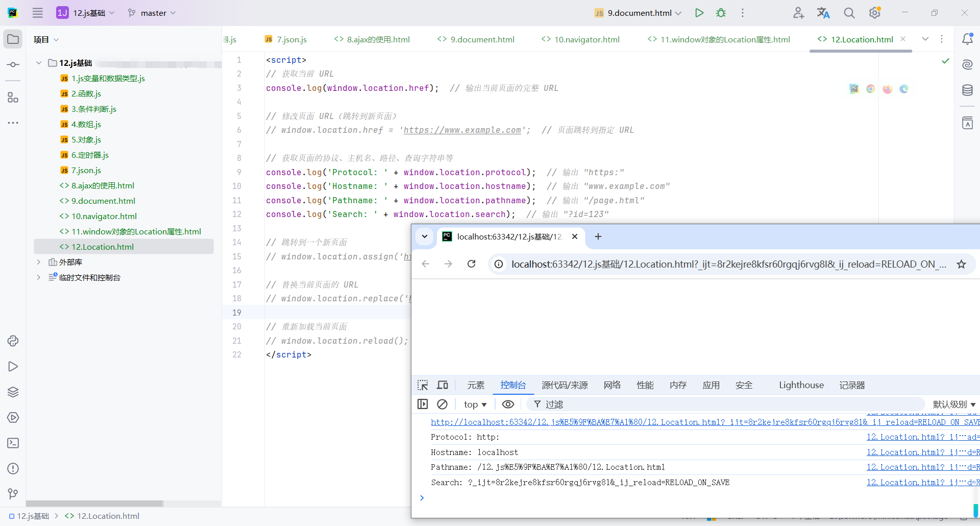980x526 pixels.
Task: Open the Python Console tool window
Action: point(13,341)
